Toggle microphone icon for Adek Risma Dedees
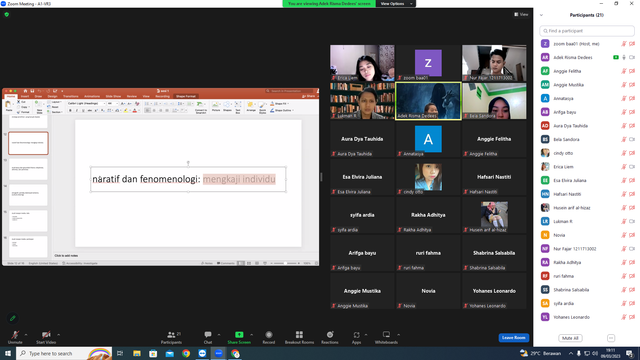640x360 pixels. 624,58
